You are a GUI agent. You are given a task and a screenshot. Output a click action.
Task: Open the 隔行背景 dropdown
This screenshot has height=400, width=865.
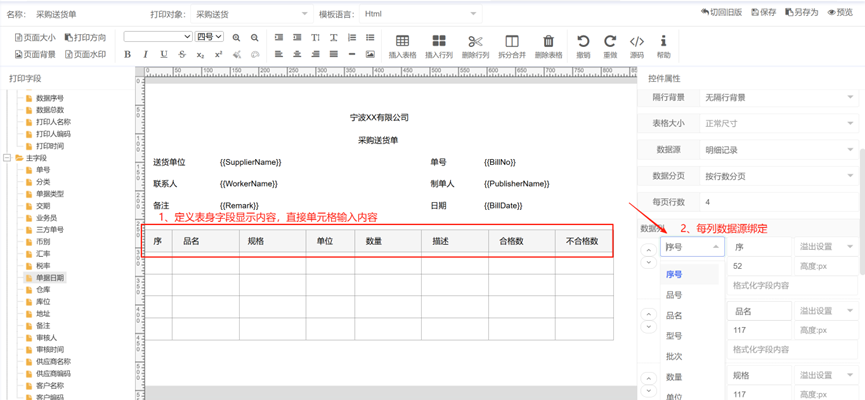pyautogui.click(x=778, y=98)
